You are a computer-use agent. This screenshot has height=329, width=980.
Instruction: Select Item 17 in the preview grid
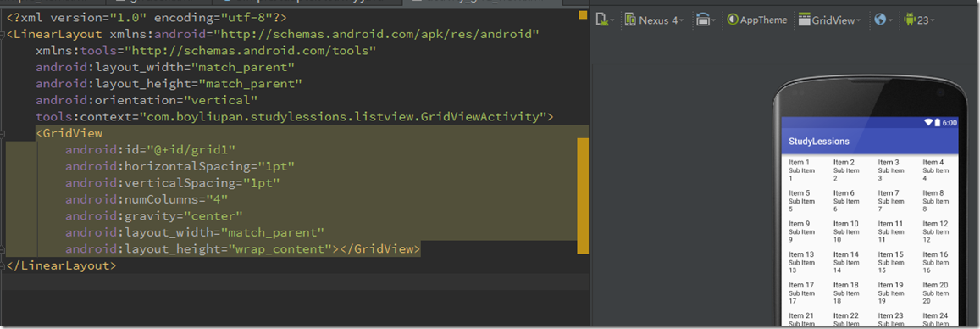[x=802, y=292]
